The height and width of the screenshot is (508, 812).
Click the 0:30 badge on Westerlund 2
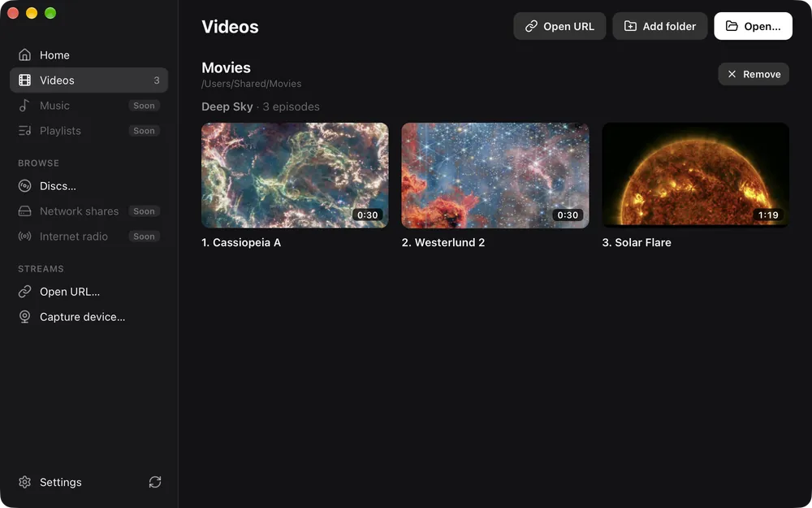[568, 215]
